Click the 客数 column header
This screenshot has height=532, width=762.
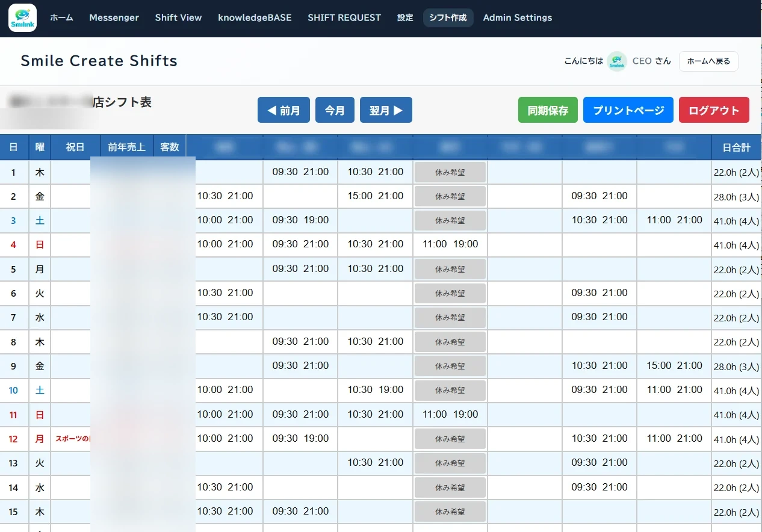tap(170, 147)
